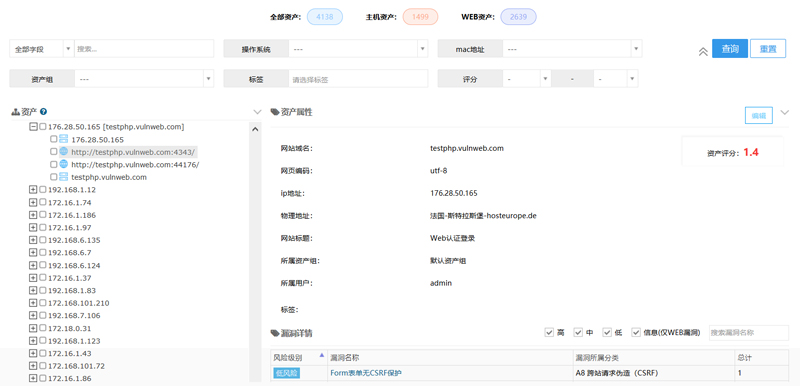
Task: Click the globe icon for testphp.vulnweb.com:4343
Action: coord(64,151)
